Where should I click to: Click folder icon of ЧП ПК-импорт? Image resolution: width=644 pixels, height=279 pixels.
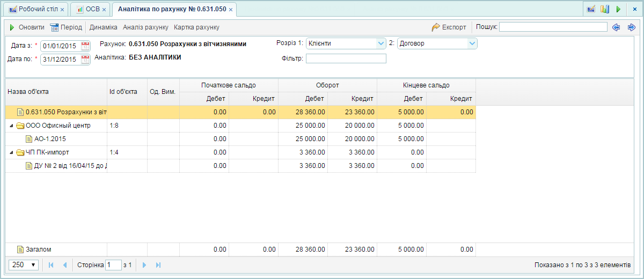[20, 152]
